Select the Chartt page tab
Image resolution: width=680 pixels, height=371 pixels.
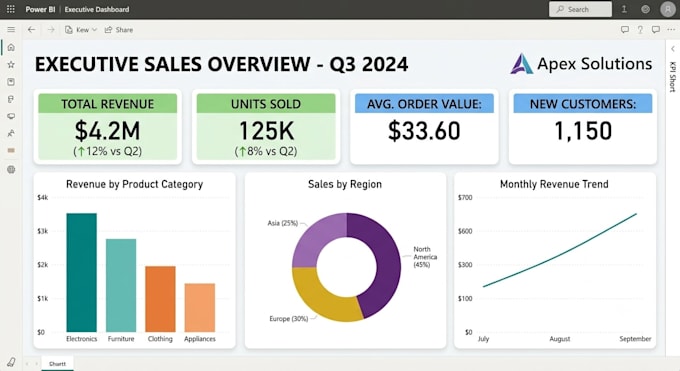click(x=57, y=364)
